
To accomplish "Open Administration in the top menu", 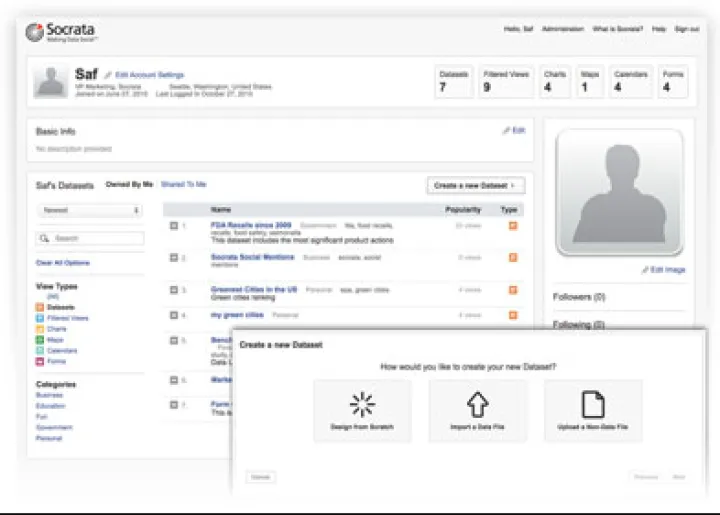I will click(x=562, y=30).
